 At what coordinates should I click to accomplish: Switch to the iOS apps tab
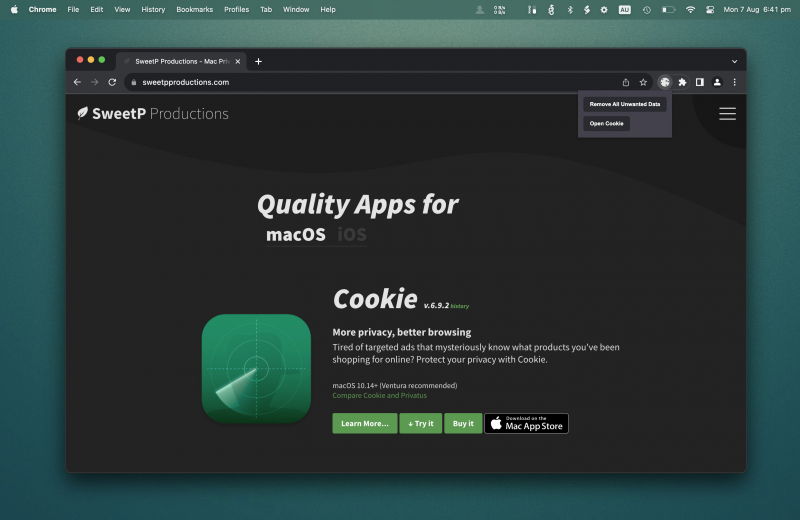click(352, 235)
